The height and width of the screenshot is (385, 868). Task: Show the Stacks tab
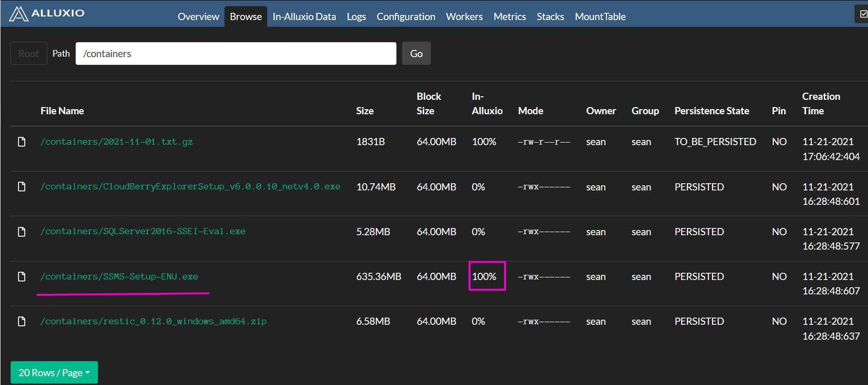click(x=550, y=16)
